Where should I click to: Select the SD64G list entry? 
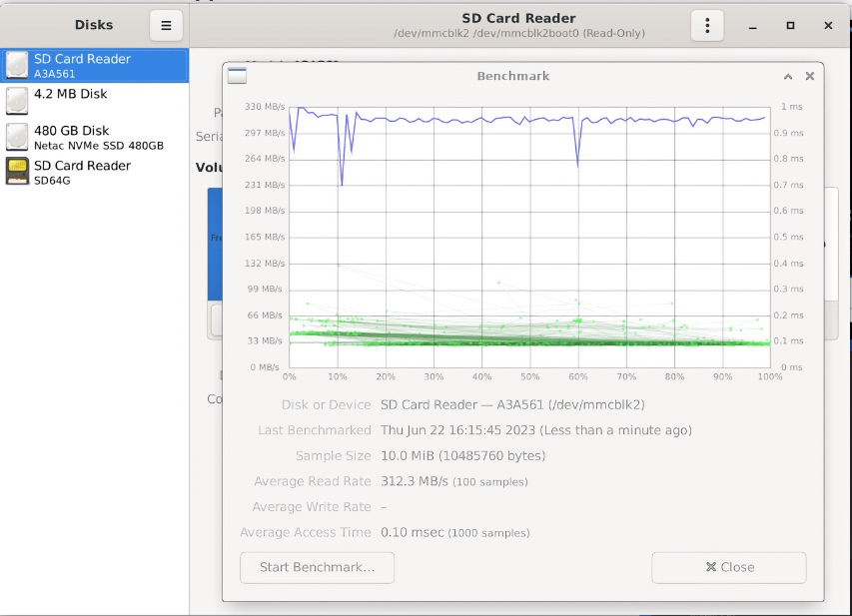coord(95,172)
